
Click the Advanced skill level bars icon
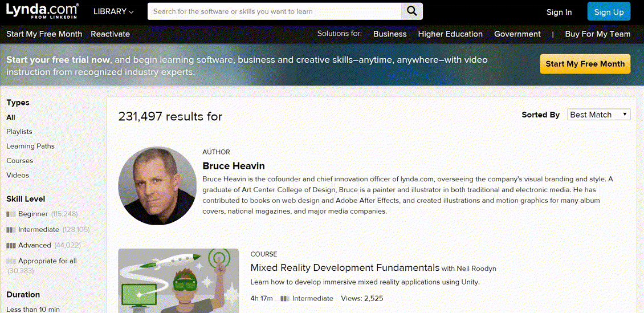coord(11,246)
